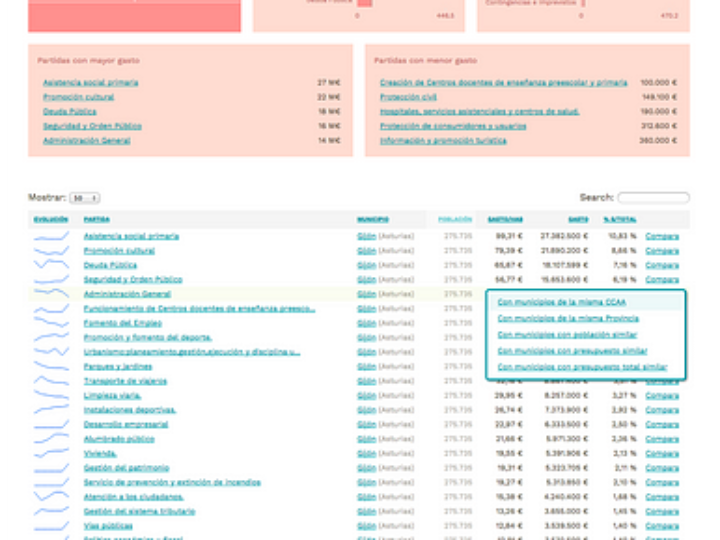Choose 'Con municipios con población similar'
Screen dimensions: 720x540
pyautogui.click(x=567, y=334)
